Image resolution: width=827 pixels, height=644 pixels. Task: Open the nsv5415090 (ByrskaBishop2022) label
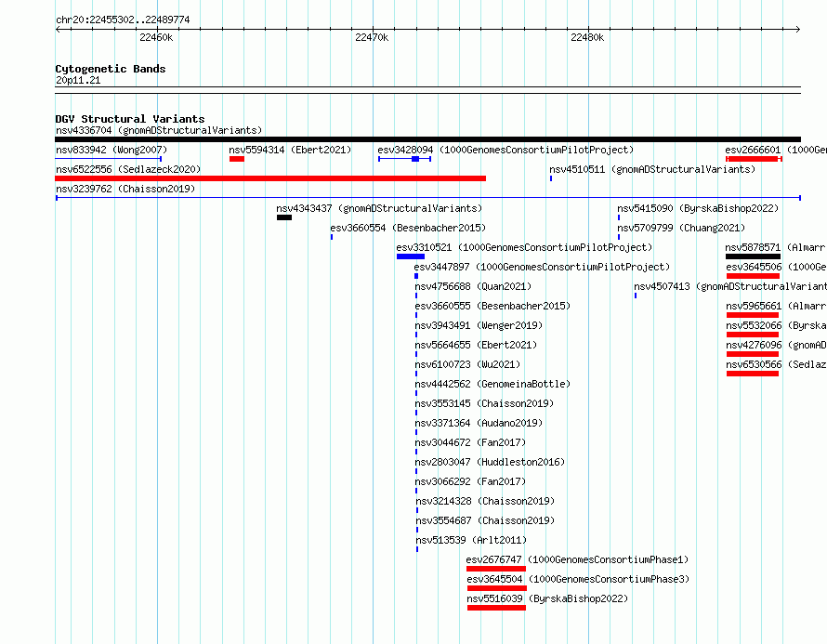[698, 208]
